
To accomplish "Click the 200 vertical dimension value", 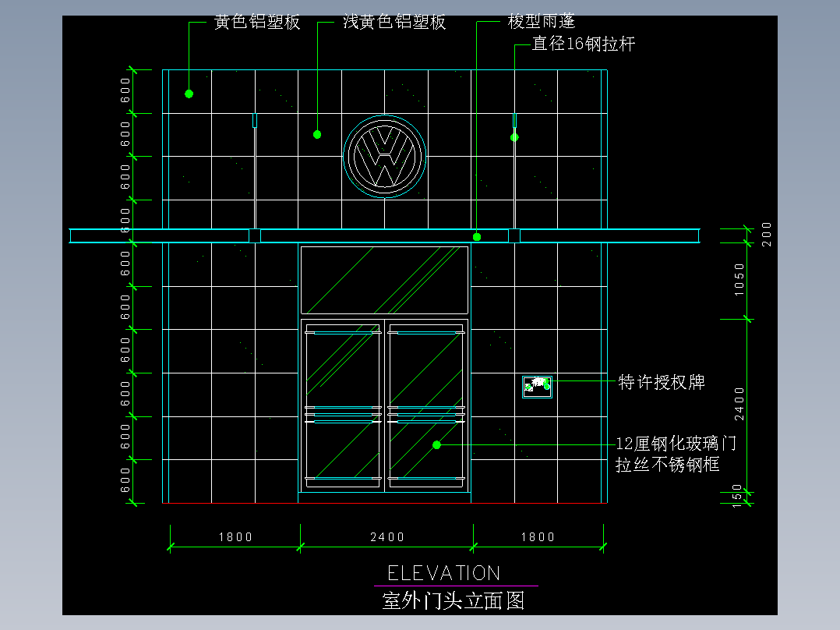I will click(767, 235).
